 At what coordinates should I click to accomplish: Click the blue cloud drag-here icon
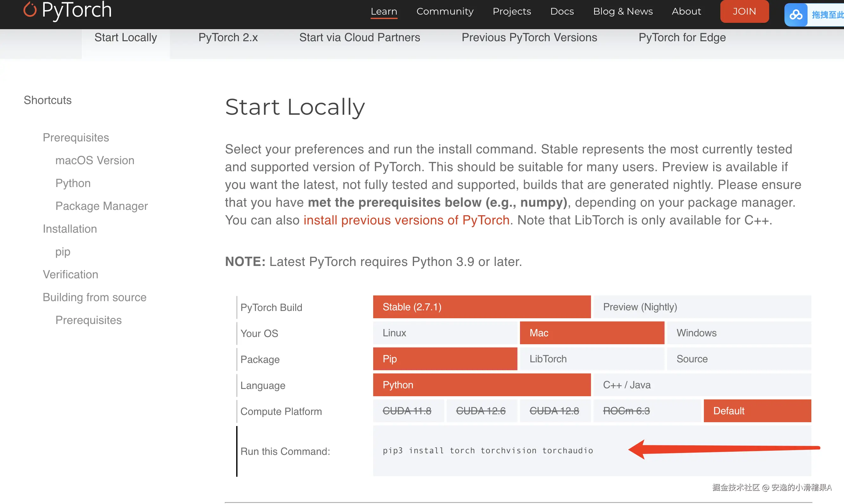pyautogui.click(x=795, y=15)
